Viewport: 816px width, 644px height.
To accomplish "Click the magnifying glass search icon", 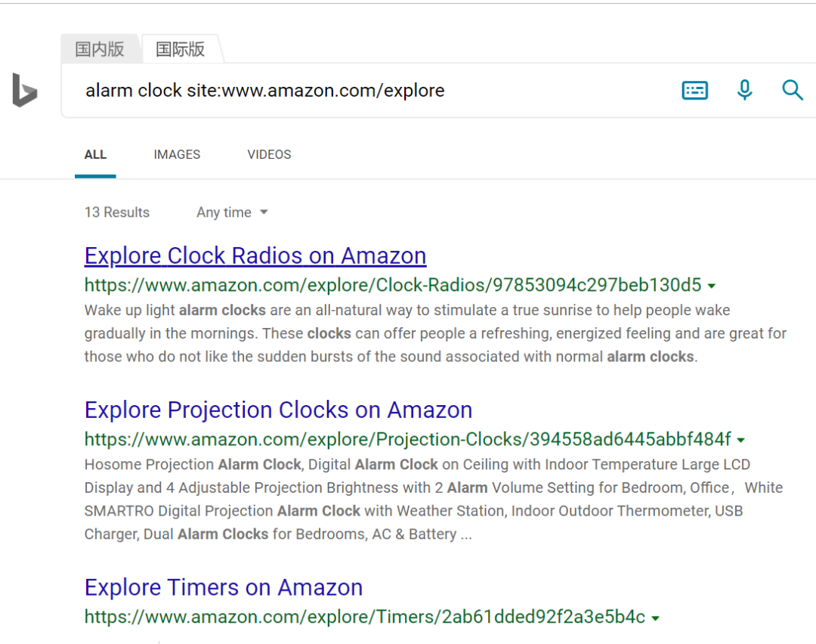I will tap(792, 90).
